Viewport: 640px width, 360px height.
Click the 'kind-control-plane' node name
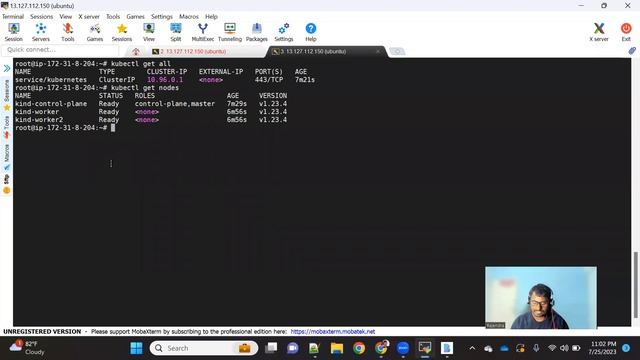pos(51,104)
